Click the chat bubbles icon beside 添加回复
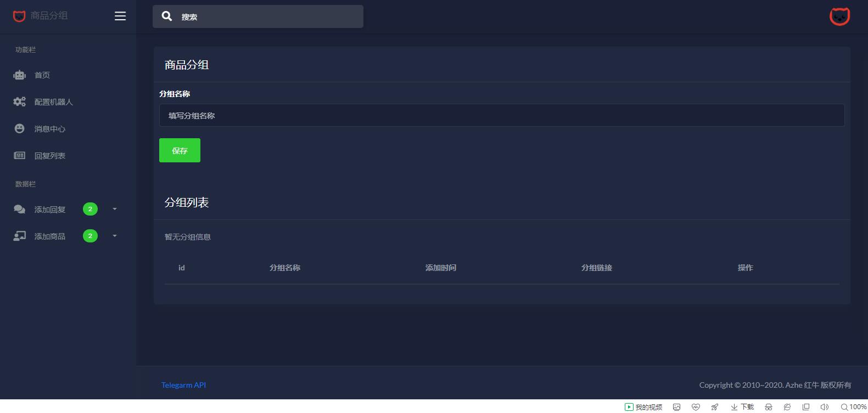The height and width of the screenshot is (413, 868). pos(20,210)
